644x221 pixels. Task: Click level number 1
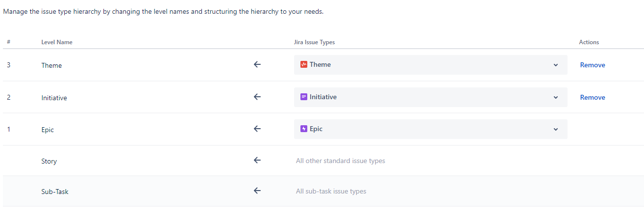point(9,129)
